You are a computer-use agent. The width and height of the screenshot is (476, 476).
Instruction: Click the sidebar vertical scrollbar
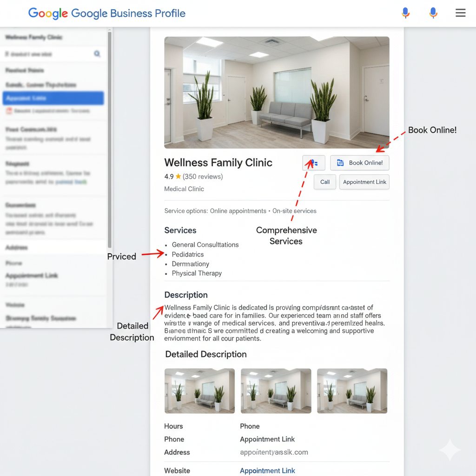(110, 139)
